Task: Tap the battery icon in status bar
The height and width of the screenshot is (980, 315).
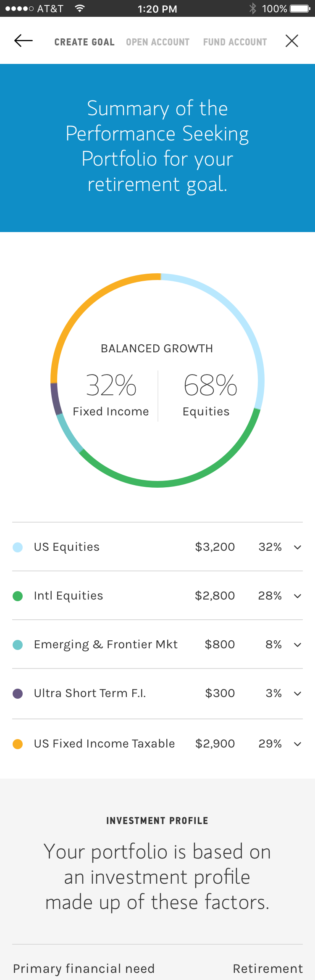Action: coord(300,8)
